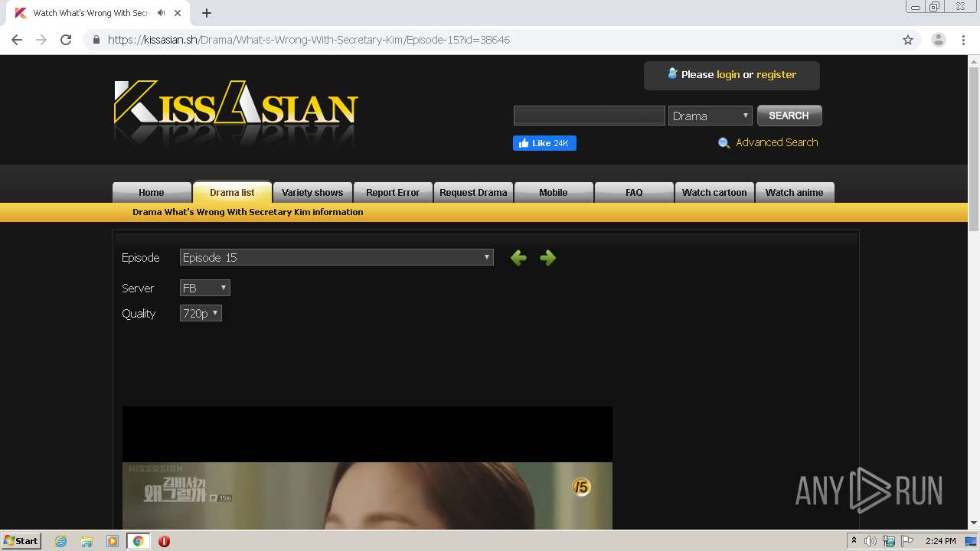The height and width of the screenshot is (551, 980).
Task: Open What's Wrong With Secretary Kim information link
Action: [248, 212]
